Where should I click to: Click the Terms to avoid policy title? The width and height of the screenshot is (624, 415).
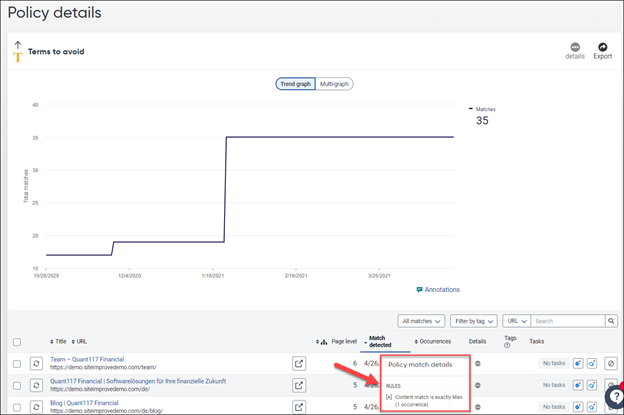tap(56, 52)
